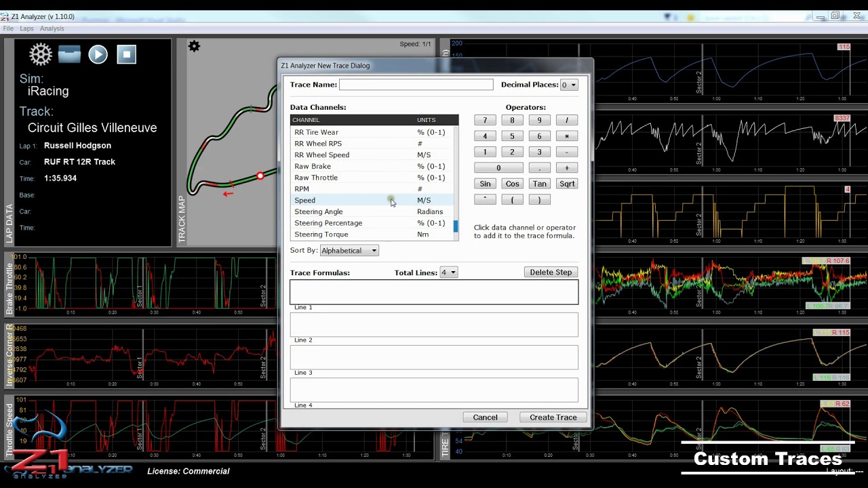Click the decimal point operator button
The width and height of the screenshot is (868, 488).
(x=539, y=168)
